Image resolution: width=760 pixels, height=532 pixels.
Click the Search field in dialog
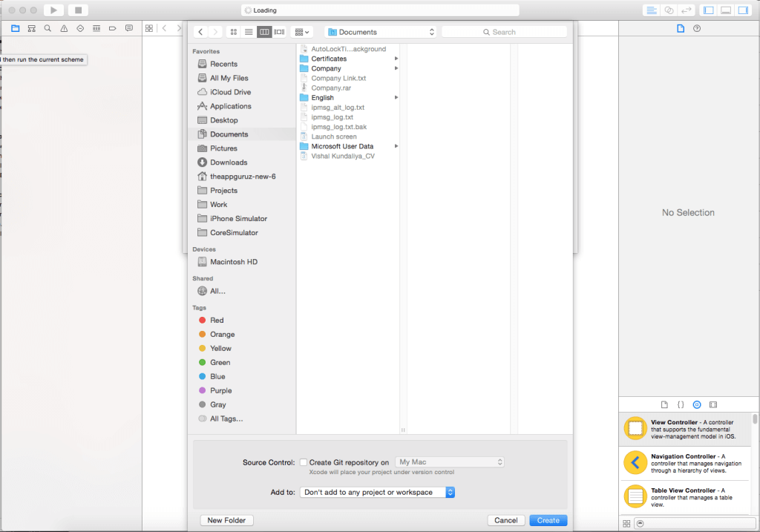[x=505, y=32]
